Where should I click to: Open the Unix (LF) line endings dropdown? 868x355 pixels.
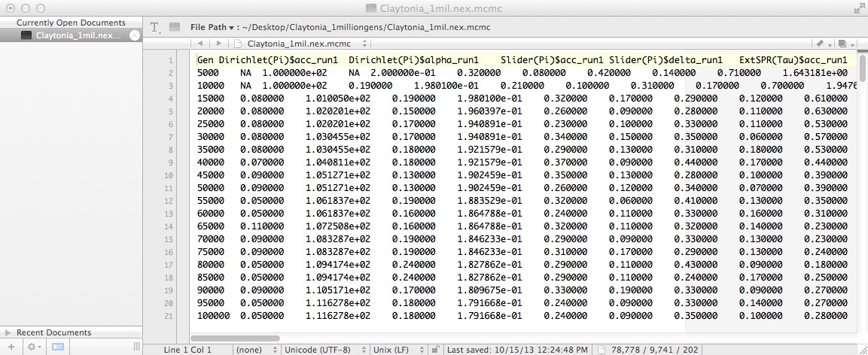pyautogui.click(x=397, y=350)
